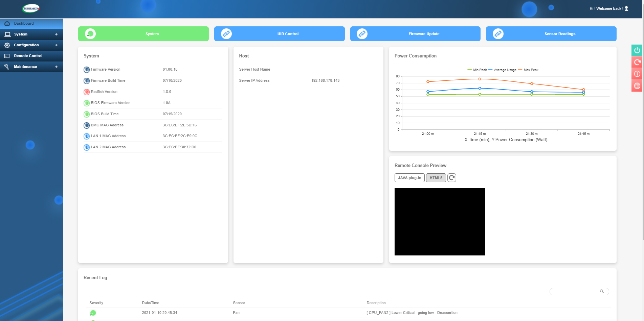The image size is (644, 321).
Task: Toggle Average Usage series in legend
Action: pos(503,70)
